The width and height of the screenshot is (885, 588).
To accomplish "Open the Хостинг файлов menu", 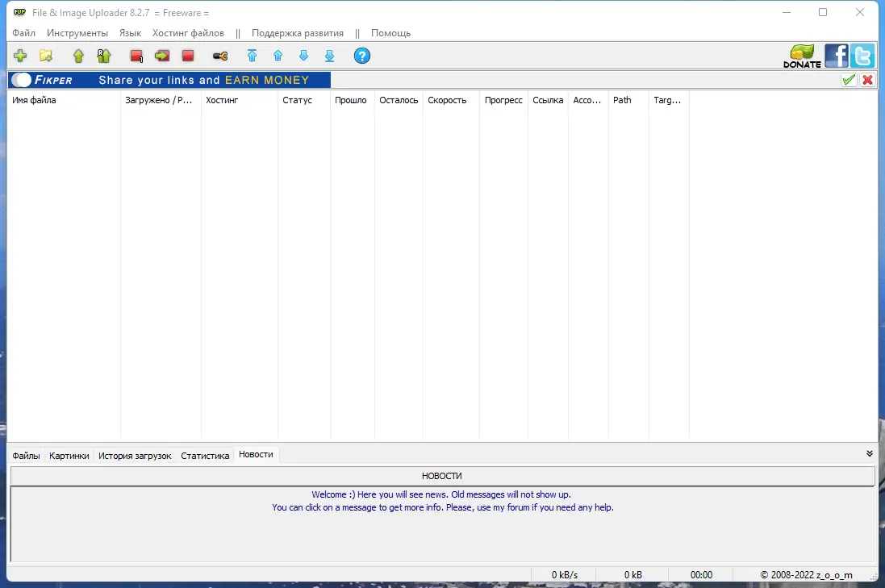I will pyautogui.click(x=188, y=33).
